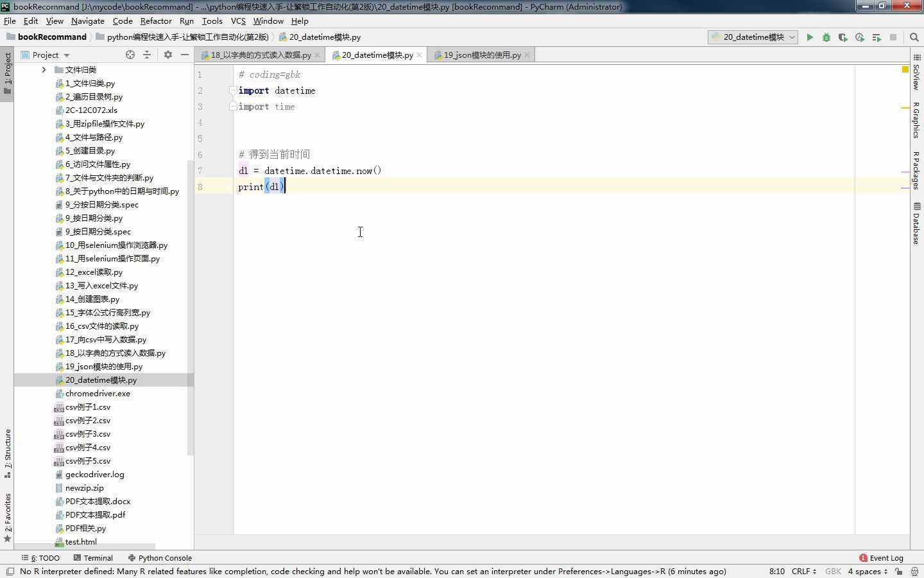Open the run configuration dropdown
Screen dimensions: 924x578
[x=753, y=37]
